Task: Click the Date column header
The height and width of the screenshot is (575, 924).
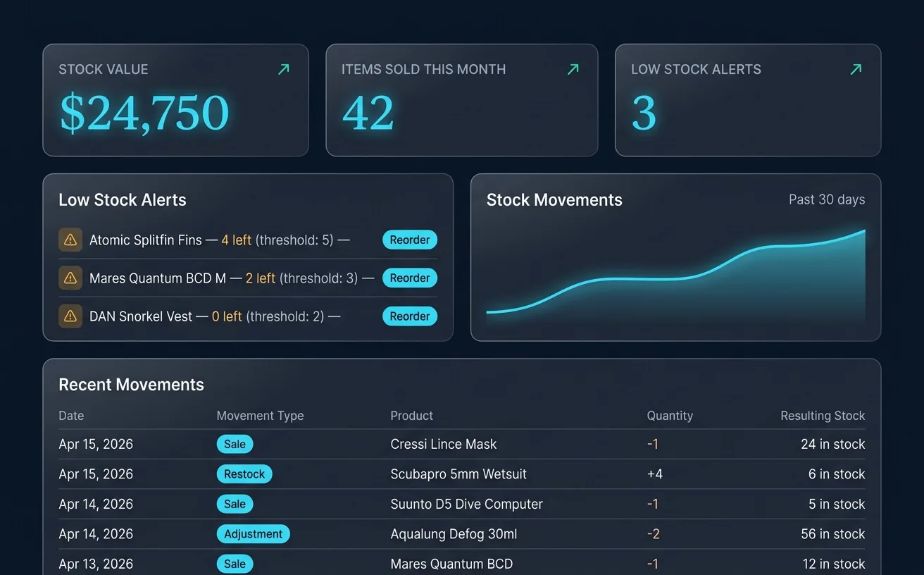Action: tap(71, 416)
